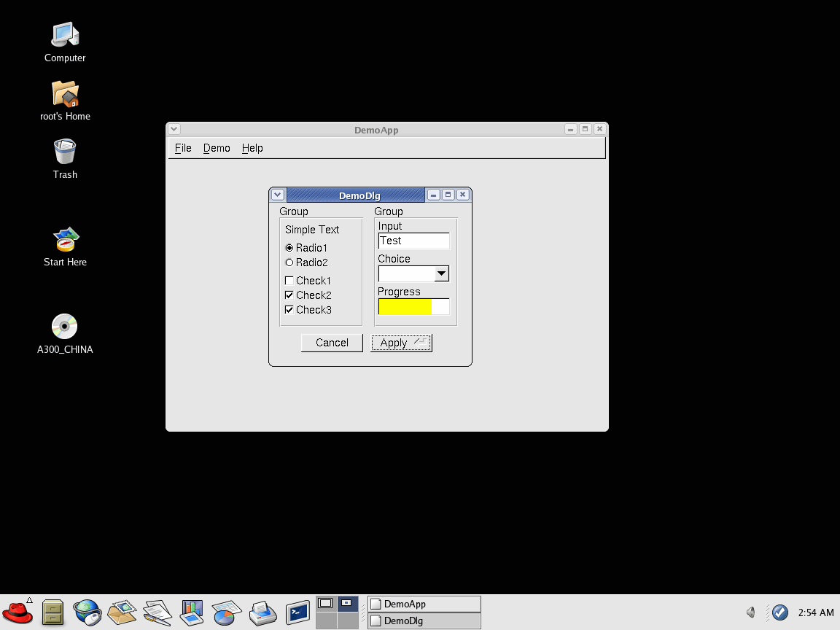Open the Demo menu

click(217, 148)
